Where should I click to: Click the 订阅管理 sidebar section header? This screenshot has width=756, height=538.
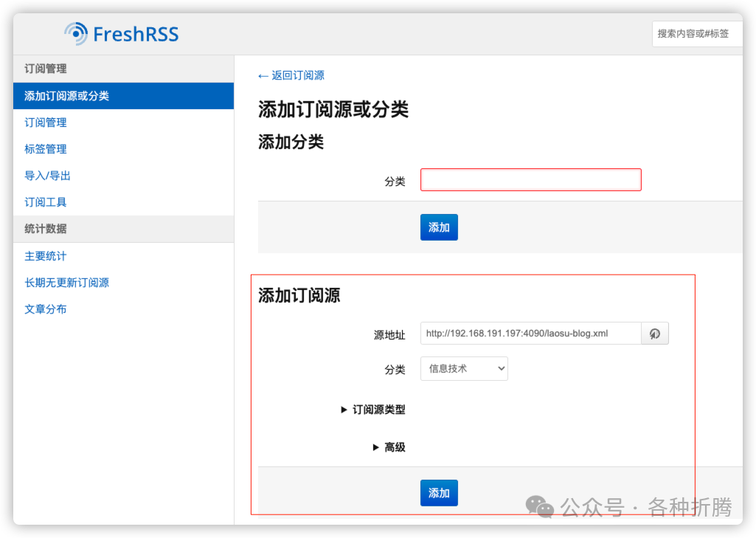coord(123,69)
